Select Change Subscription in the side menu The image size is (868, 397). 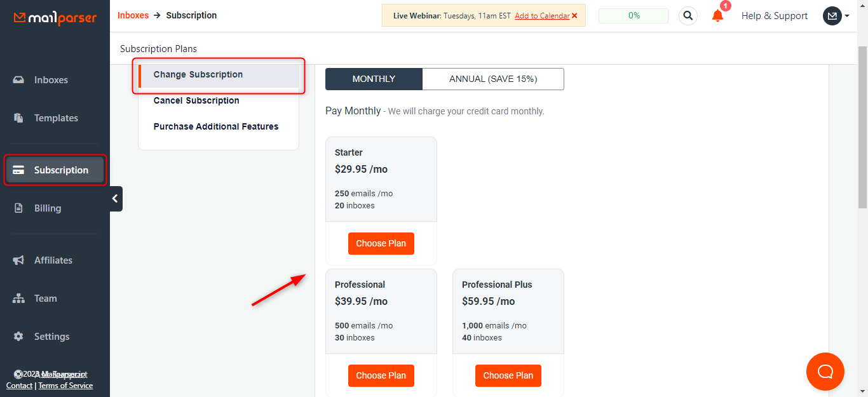click(219, 75)
